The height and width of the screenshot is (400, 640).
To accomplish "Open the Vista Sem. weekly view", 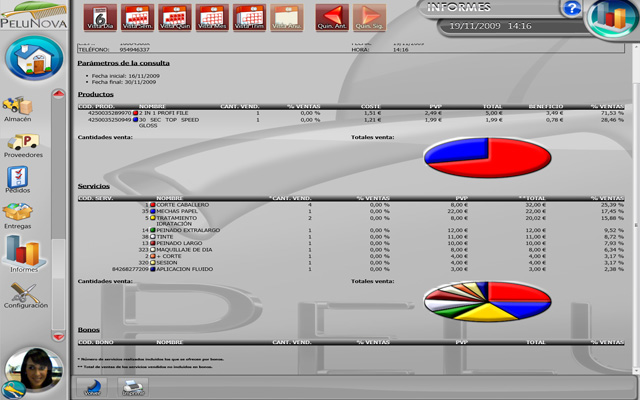I will click(138, 18).
